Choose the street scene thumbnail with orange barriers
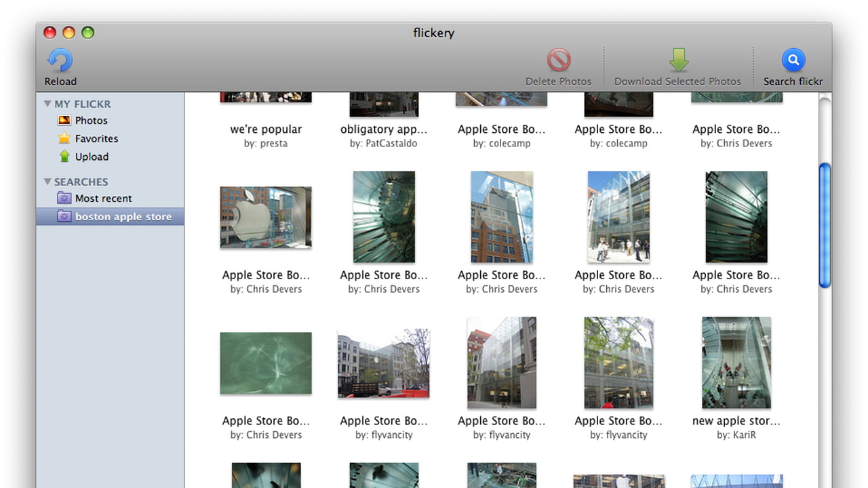The width and height of the screenshot is (868, 488). pyautogui.click(x=384, y=363)
